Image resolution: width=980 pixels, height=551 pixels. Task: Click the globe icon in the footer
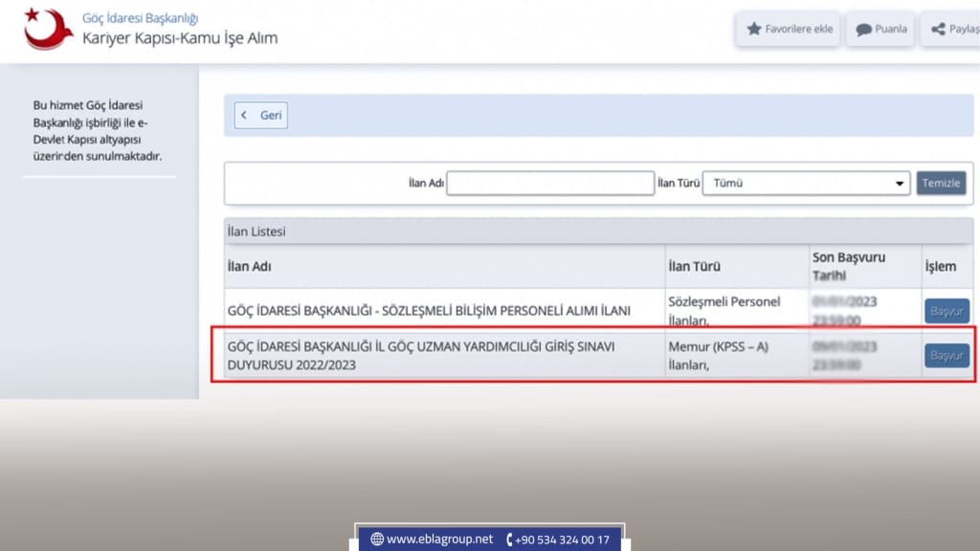tap(376, 540)
